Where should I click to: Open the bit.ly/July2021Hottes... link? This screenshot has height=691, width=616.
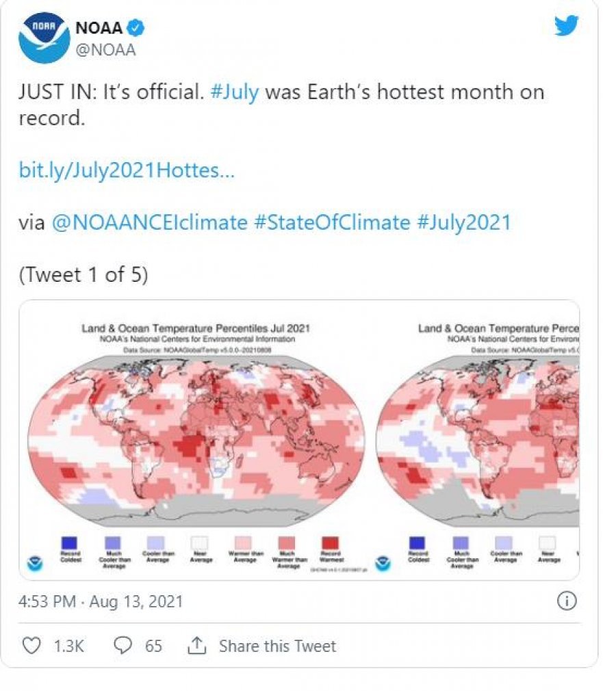click(x=127, y=170)
